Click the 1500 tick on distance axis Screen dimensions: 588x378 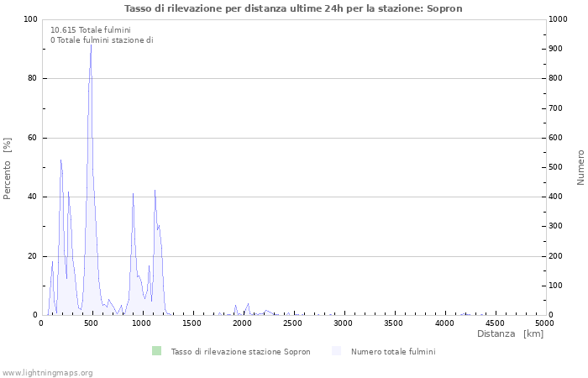coord(192,323)
